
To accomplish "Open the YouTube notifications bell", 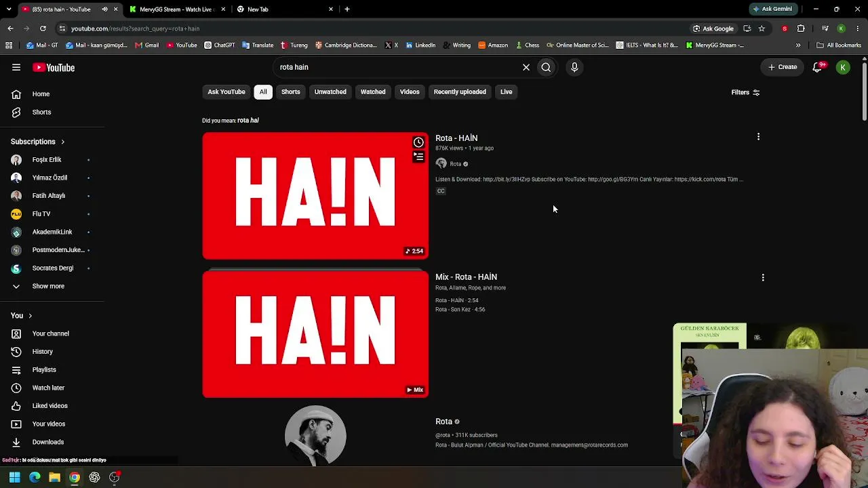I will coord(818,67).
